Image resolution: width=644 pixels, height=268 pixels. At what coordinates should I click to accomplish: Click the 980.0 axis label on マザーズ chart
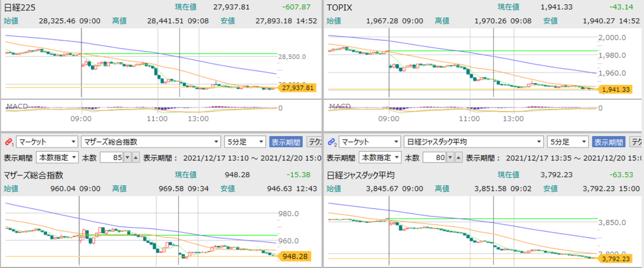[289, 214]
